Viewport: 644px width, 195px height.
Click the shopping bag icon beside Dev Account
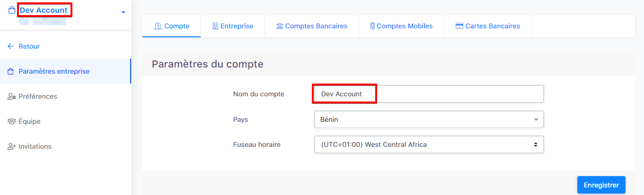[x=11, y=10]
